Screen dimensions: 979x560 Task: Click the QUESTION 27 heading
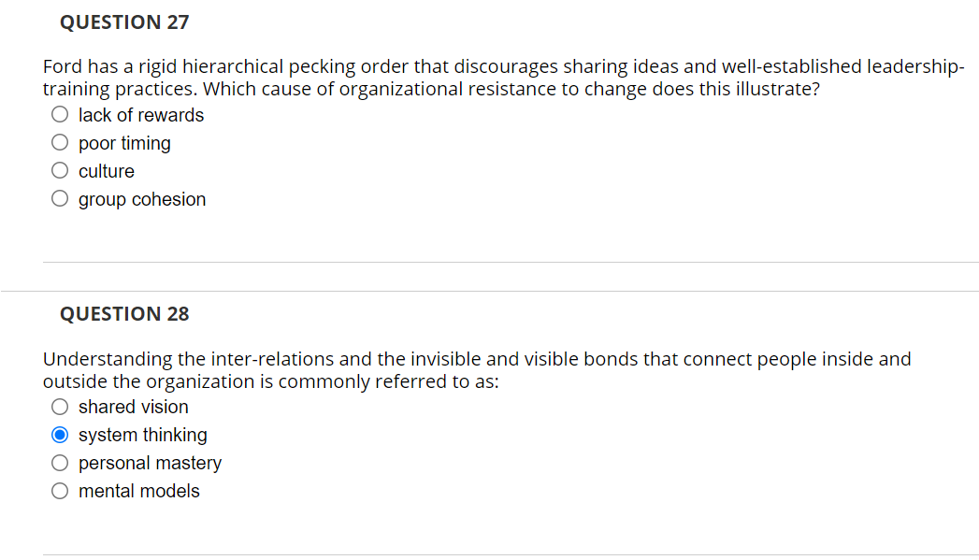tap(123, 22)
